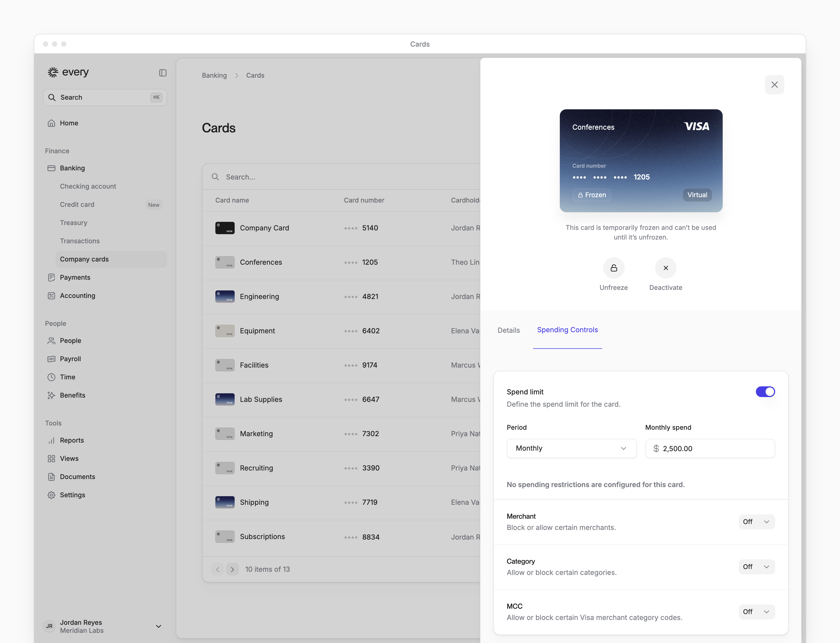Open Accounting in sidebar
This screenshot has width=840, height=643.
click(x=105, y=296)
